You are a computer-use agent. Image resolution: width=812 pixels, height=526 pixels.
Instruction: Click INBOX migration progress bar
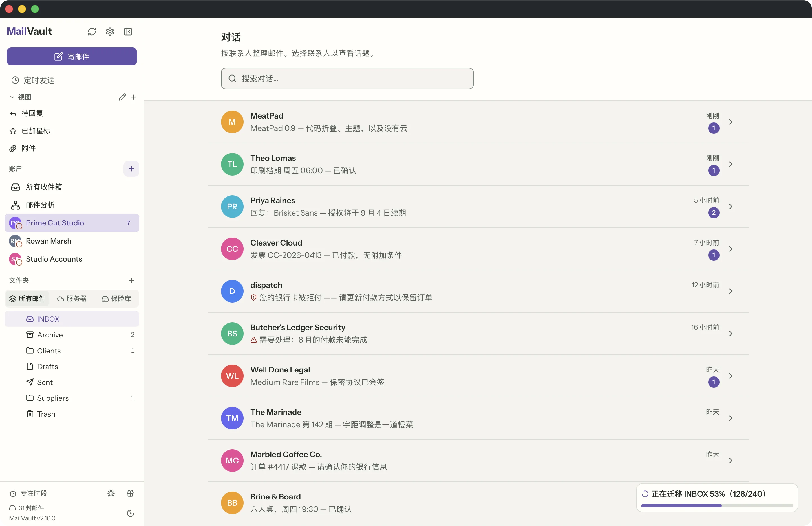click(717, 505)
